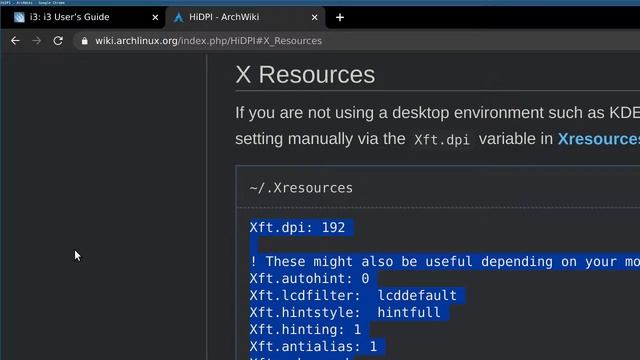Viewport: 640px width, 360px height.
Task: View site security via lock icon
Action: pyautogui.click(x=84, y=41)
